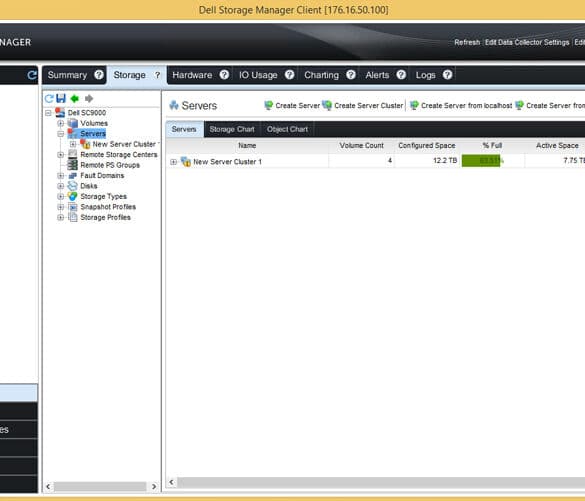Expand the Storage Types node
Viewport: 585px width, 501px height.
(x=60, y=196)
